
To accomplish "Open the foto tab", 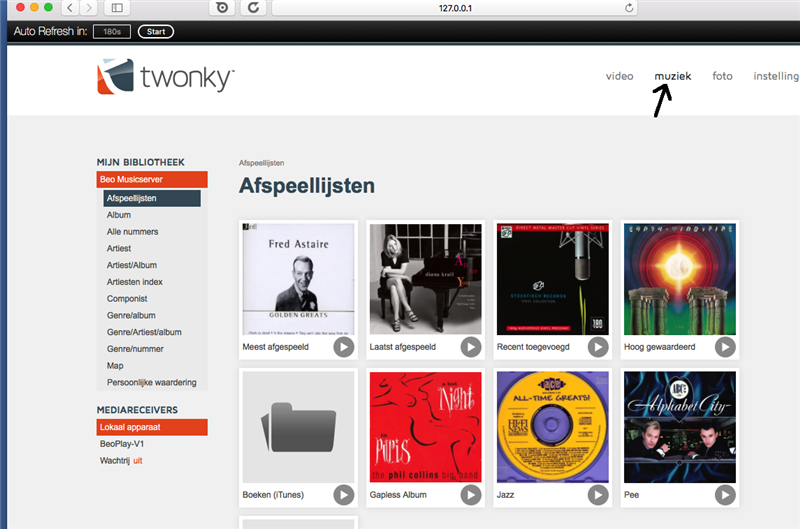I will (722, 76).
